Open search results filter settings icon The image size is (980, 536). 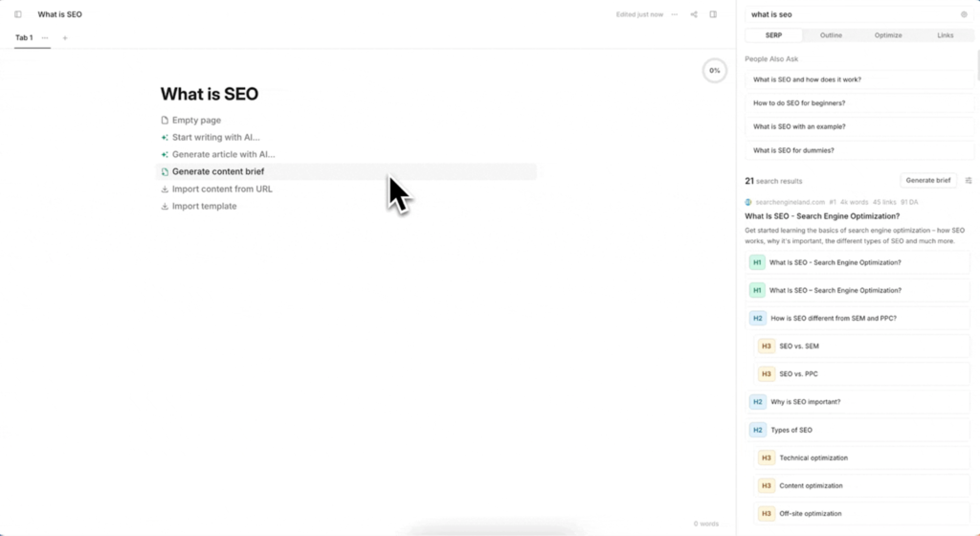969,181
